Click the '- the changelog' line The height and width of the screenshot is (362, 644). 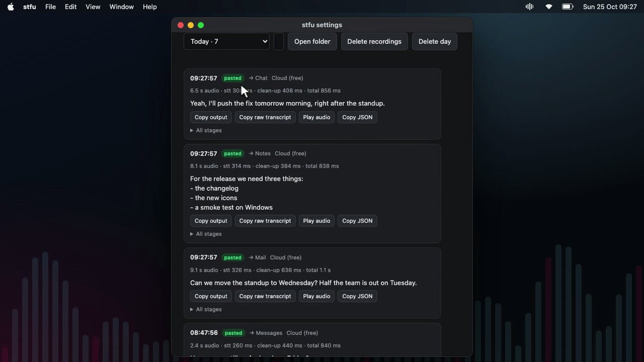(x=214, y=188)
